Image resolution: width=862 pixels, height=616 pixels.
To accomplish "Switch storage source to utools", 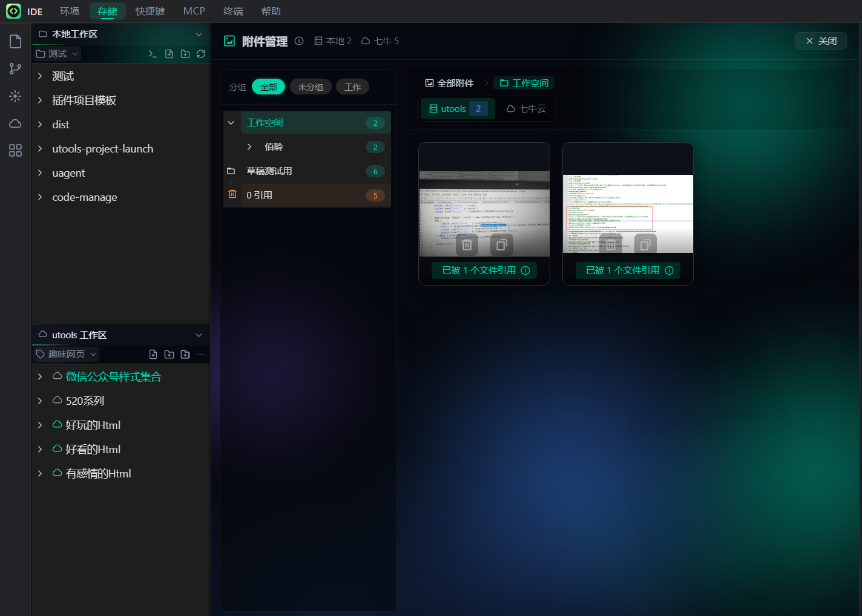I will (x=458, y=109).
